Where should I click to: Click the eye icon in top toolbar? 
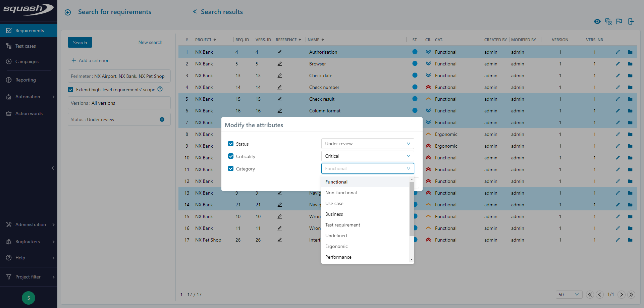[597, 21]
